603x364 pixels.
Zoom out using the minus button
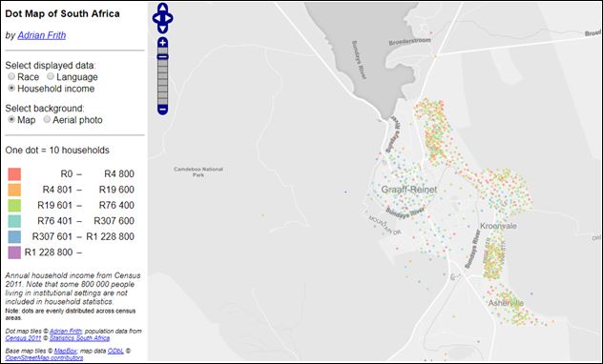[162, 110]
